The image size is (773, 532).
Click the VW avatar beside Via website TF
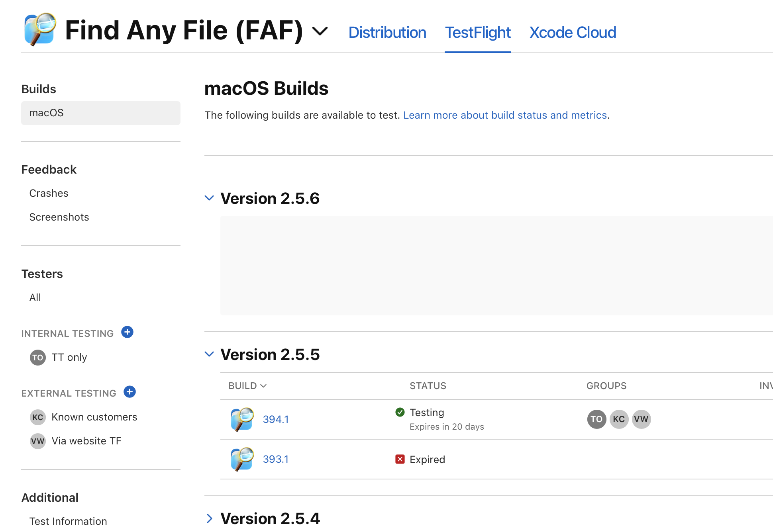pyautogui.click(x=38, y=441)
